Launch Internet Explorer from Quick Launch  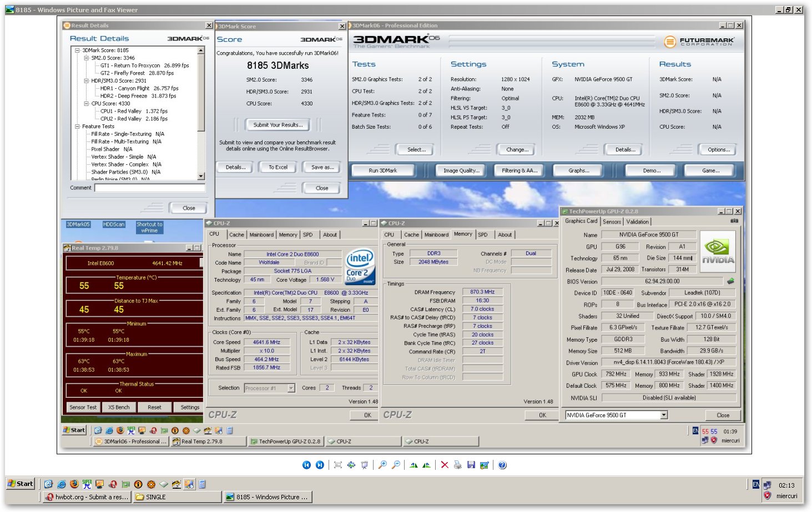click(61, 484)
